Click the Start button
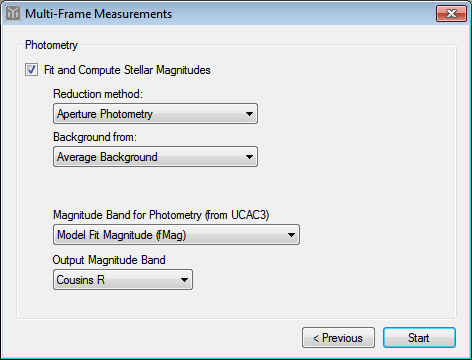Image resolution: width=472 pixels, height=360 pixels. (419, 338)
